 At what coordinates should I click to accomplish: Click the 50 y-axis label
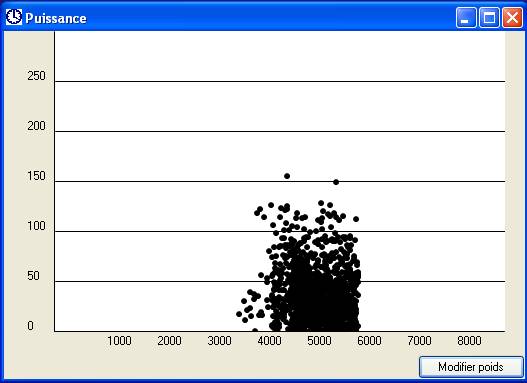point(33,276)
